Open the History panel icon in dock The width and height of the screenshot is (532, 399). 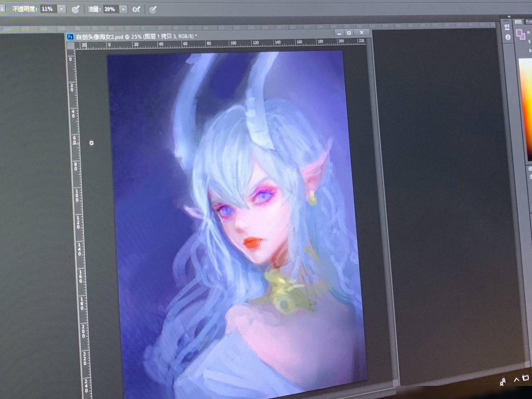(x=507, y=27)
